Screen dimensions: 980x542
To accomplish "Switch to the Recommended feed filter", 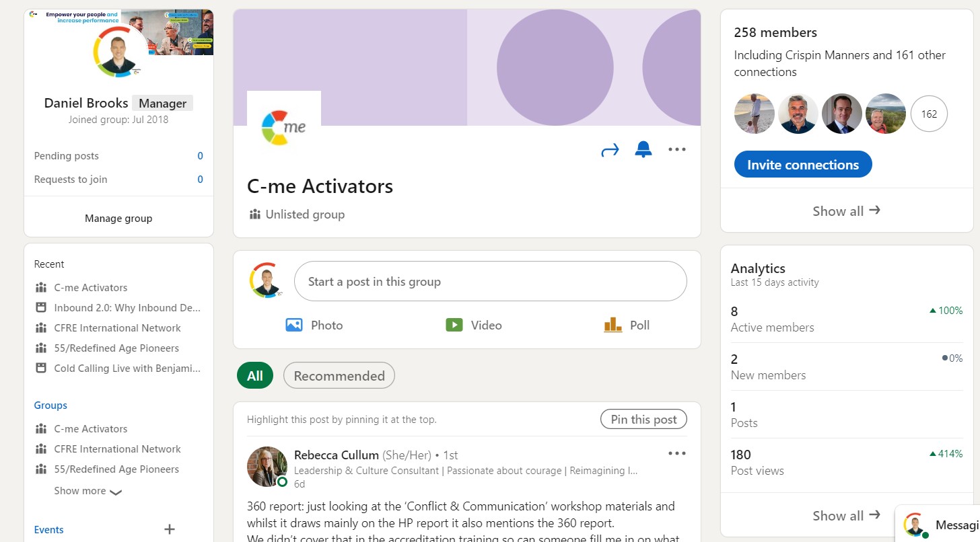I will pyautogui.click(x=339, y=376).
